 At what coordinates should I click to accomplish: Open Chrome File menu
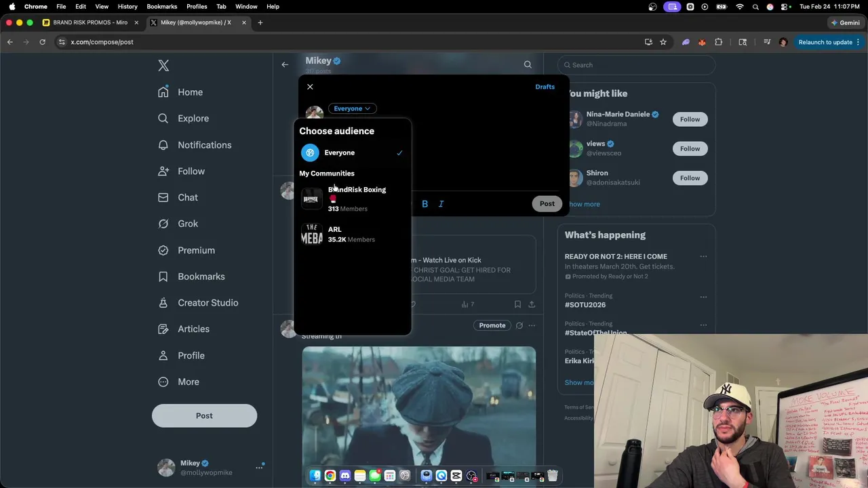[x=61, y=6]
